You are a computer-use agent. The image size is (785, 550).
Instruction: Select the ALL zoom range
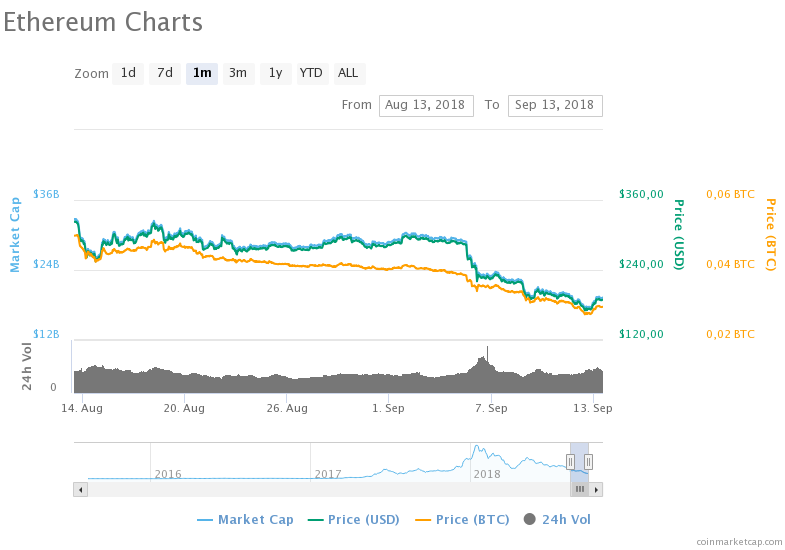[349, 74]
